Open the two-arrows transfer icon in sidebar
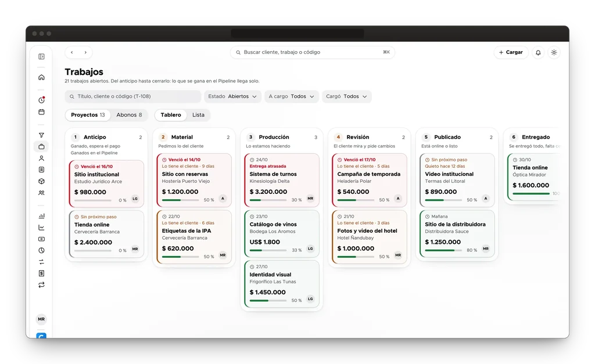Screen dimensions: 595x364 coord(41,262)
